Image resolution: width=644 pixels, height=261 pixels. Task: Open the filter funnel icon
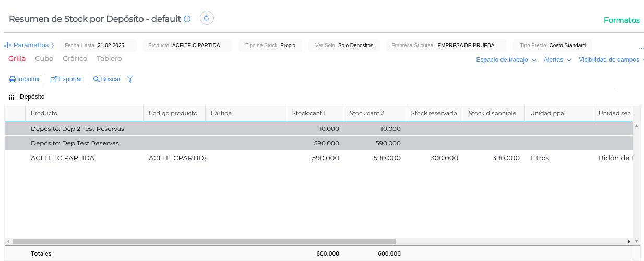coord(130,79)
